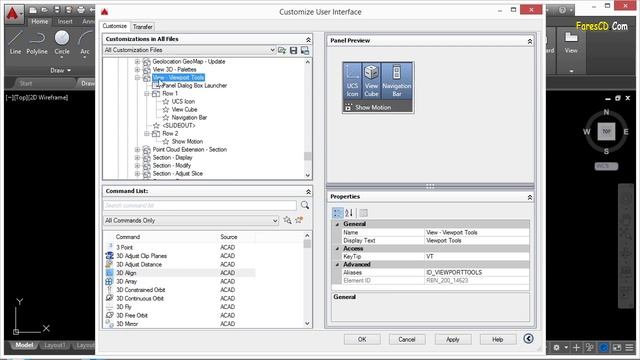Open the All Customization Files dropdown
Viewport: 640px width, 360px height.
pos(272,50)
